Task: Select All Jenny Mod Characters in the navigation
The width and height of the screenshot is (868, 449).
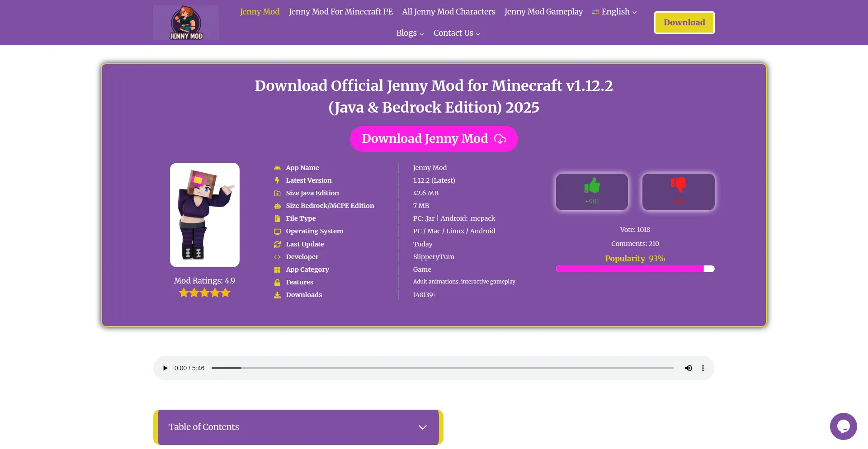Action: (x=448, y=12)
